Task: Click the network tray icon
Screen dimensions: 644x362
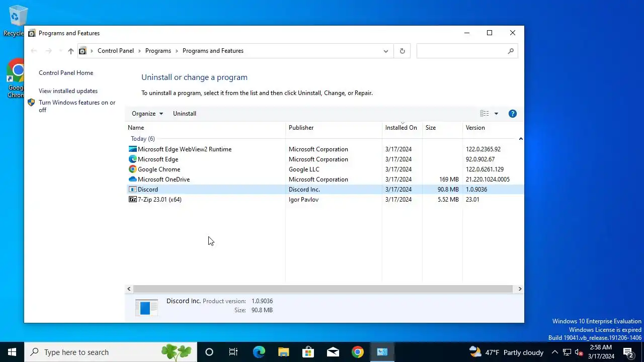Action: [x=567, y=352]
